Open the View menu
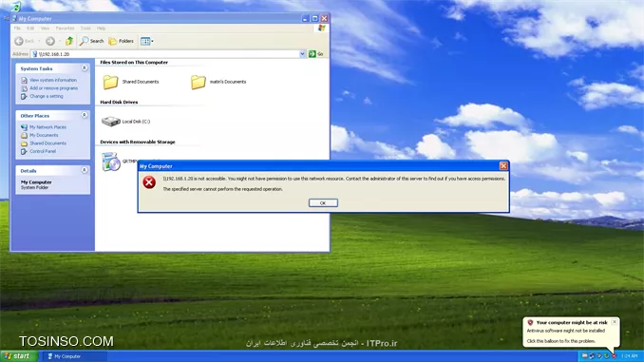644x362 pixels. click(x=45, y=29)
